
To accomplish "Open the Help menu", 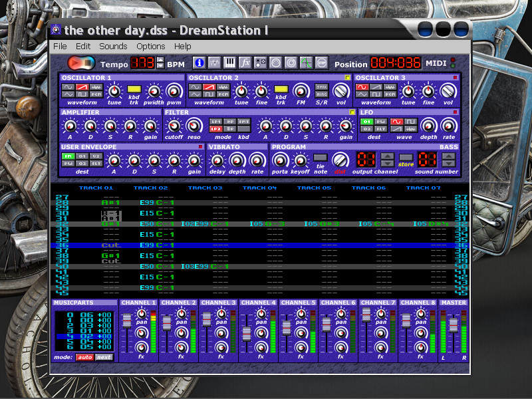I will [x=182, y=46].
